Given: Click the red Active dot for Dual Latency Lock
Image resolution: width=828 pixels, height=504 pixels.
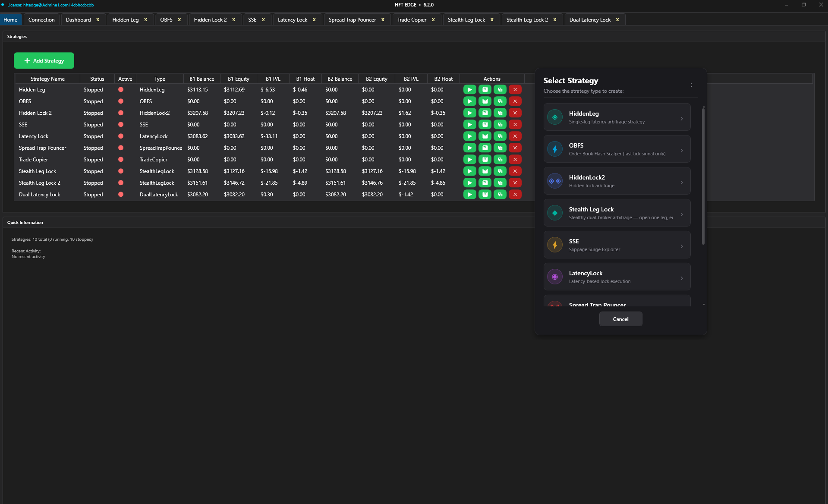Looking at the screenshot, I should 121,195.
